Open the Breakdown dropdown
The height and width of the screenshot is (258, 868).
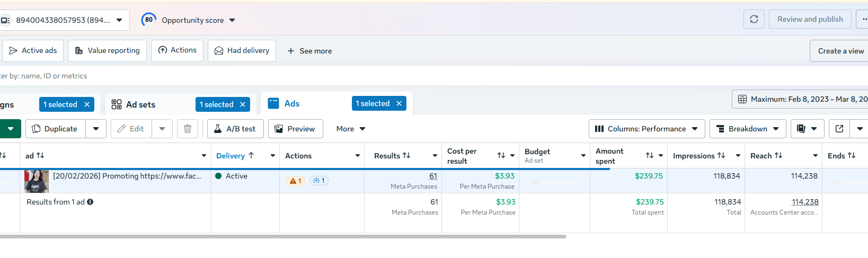[x=747, y=129]
